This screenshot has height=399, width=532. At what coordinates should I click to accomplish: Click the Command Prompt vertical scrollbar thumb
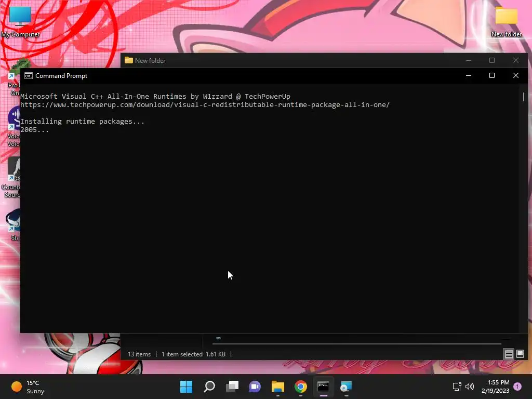(x=524, y=97)
